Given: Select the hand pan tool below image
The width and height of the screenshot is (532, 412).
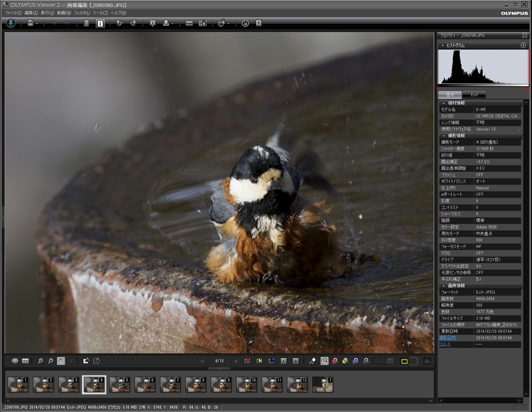Looking at the screenshot, I should pos(61,361).
